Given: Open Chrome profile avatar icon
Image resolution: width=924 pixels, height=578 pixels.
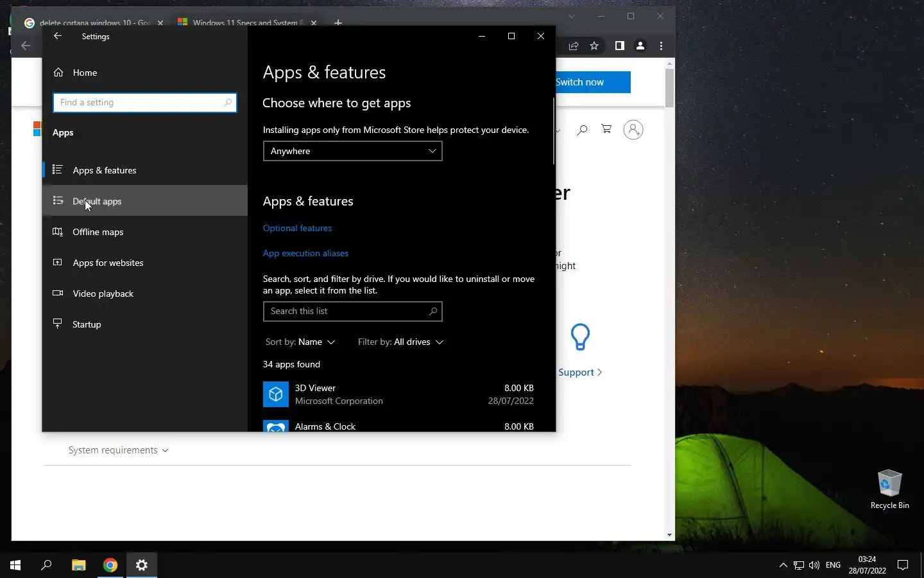Looking at the screenshot, I should (640, 46).
